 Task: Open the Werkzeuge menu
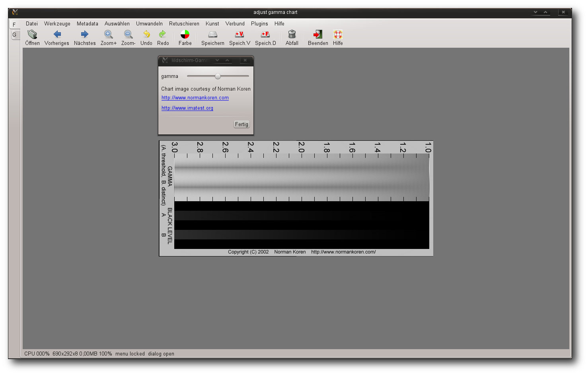click(x=57, y=24)
